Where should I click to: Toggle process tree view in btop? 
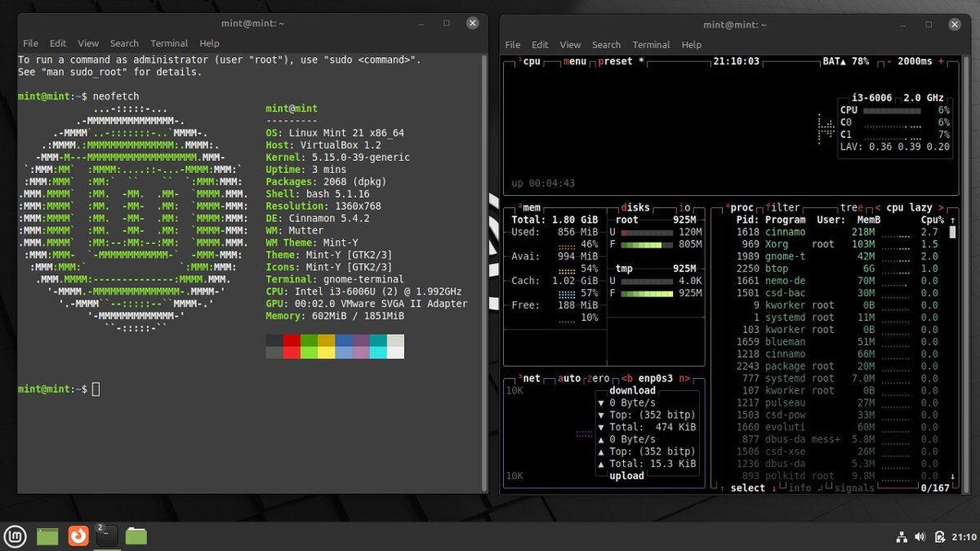coord(852,207)
